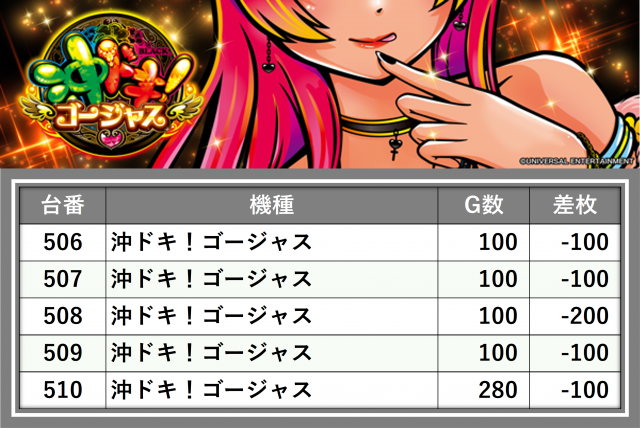The image size is (640, 428).
Task: Click the 差枚 column header
Action: pos(575,205)
